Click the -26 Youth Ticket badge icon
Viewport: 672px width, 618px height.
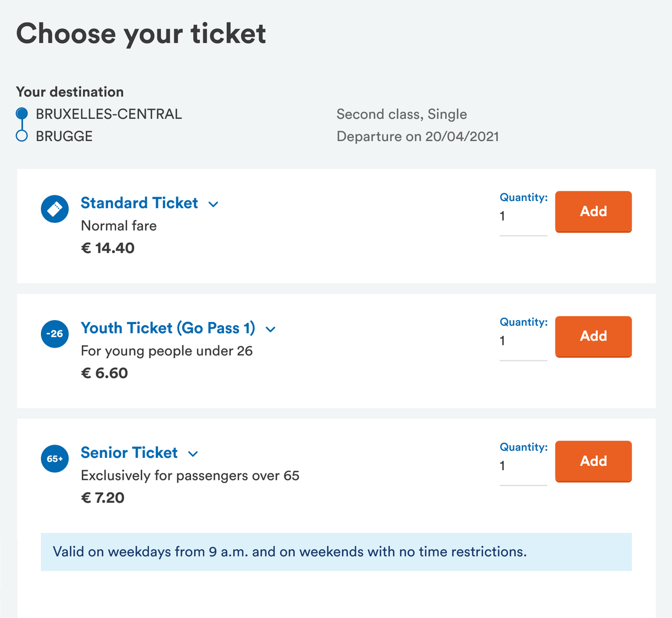click(55, 334)
